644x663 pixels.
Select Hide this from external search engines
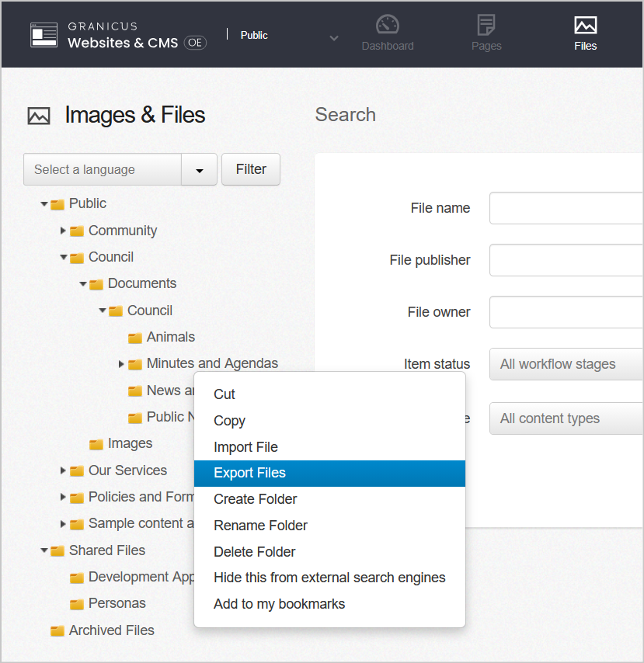329,578
